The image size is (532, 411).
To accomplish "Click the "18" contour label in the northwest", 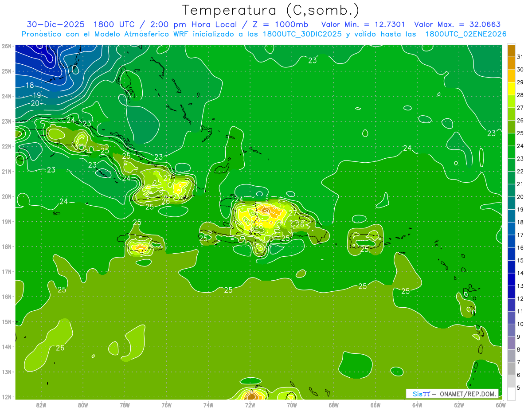I will click(x=30, y=86).
